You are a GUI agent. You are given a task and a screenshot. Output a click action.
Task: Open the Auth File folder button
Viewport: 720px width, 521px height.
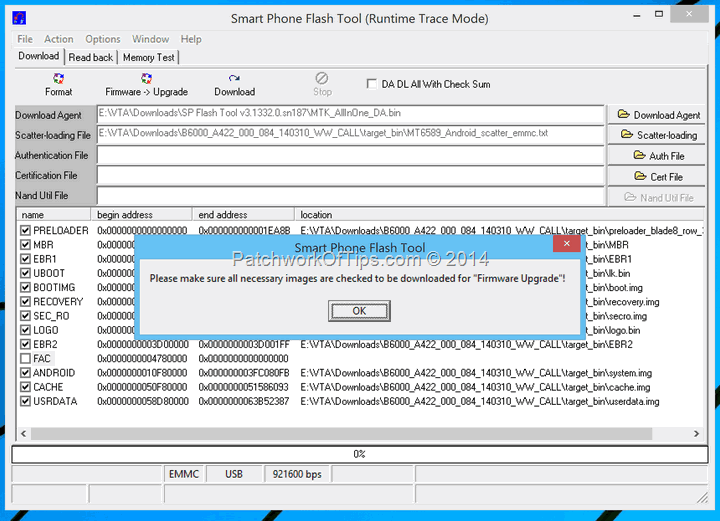pyautogui.click(x=657, y=156)
